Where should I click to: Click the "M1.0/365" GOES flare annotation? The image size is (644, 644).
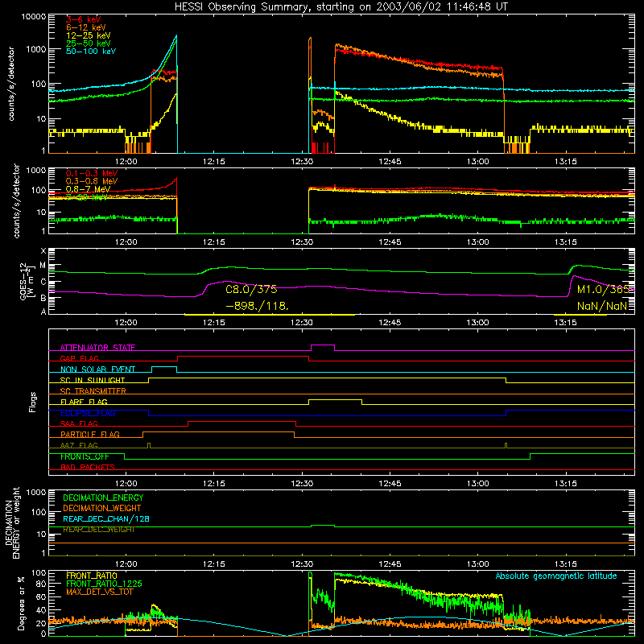603,289
